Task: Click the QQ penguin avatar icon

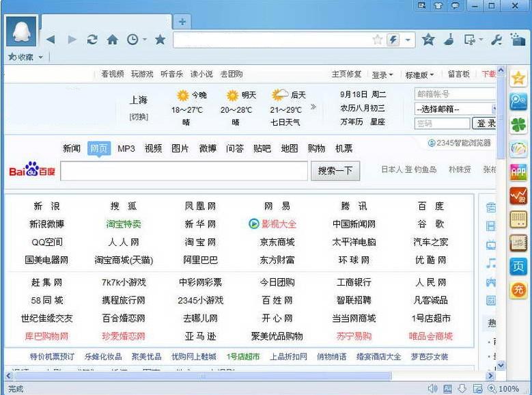Action: tap(21, 31)
